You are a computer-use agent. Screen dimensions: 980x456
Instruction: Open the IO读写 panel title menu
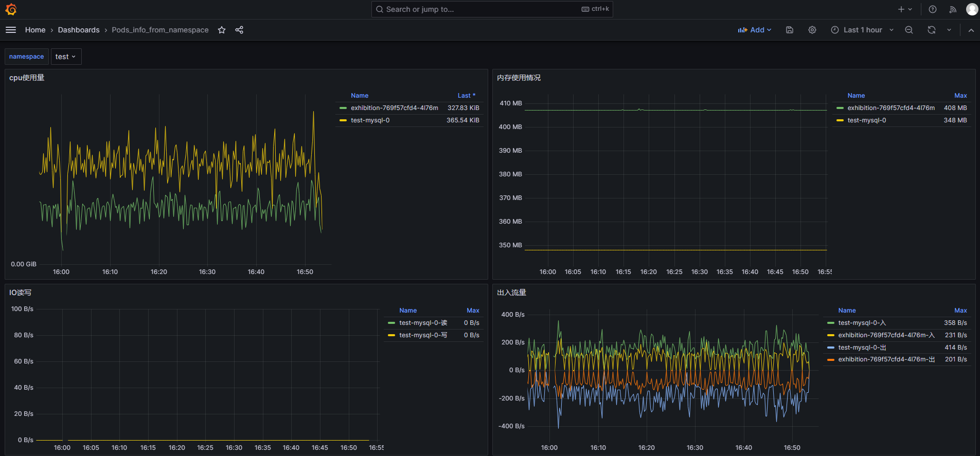click(x=20, y=293)
